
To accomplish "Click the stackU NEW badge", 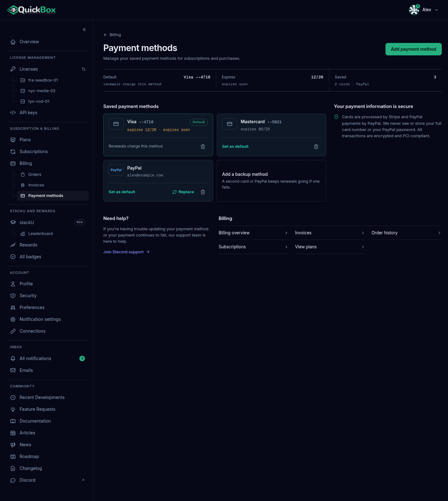I will (80, 222).
